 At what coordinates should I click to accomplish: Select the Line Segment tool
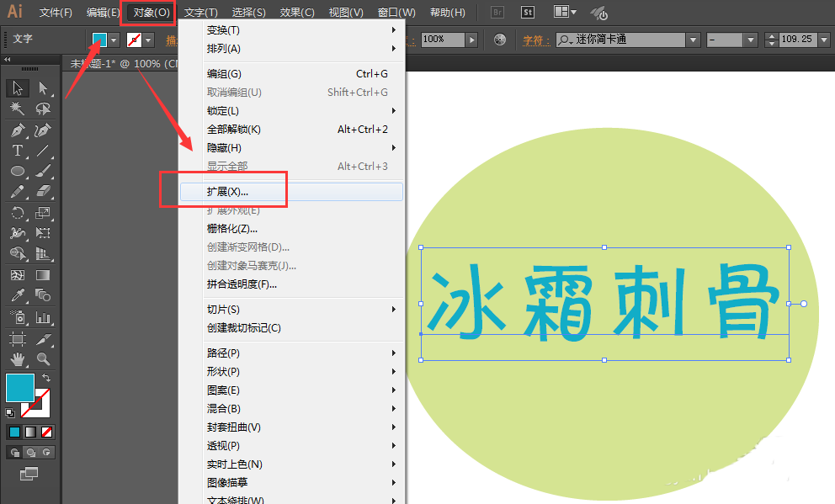pos(43,151)
